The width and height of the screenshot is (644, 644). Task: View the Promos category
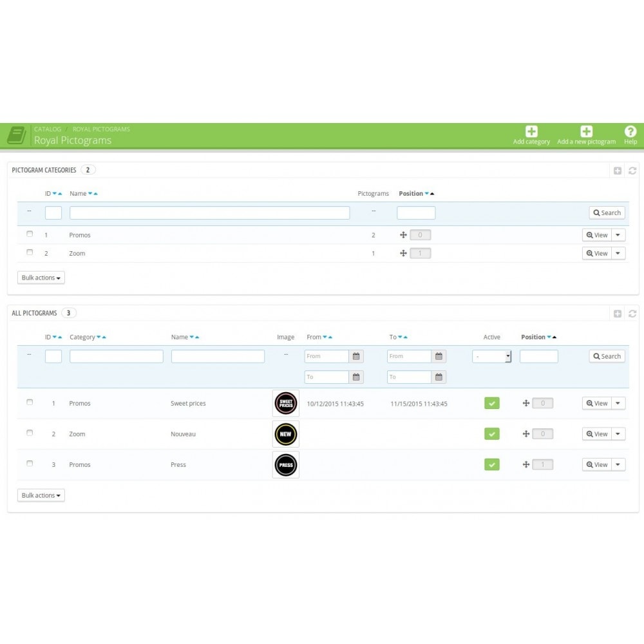click(x=597, y=235)
